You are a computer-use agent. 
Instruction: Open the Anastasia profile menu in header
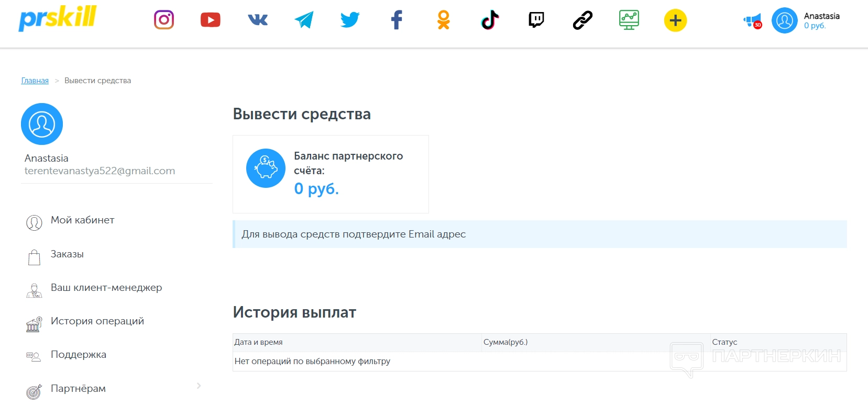point(807,20)
